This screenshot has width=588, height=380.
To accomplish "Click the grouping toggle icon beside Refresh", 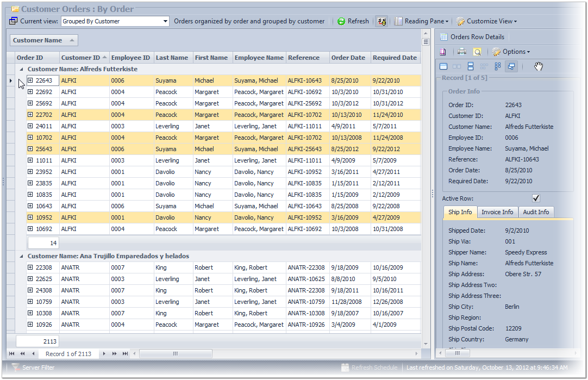I will tap(382, 22).
